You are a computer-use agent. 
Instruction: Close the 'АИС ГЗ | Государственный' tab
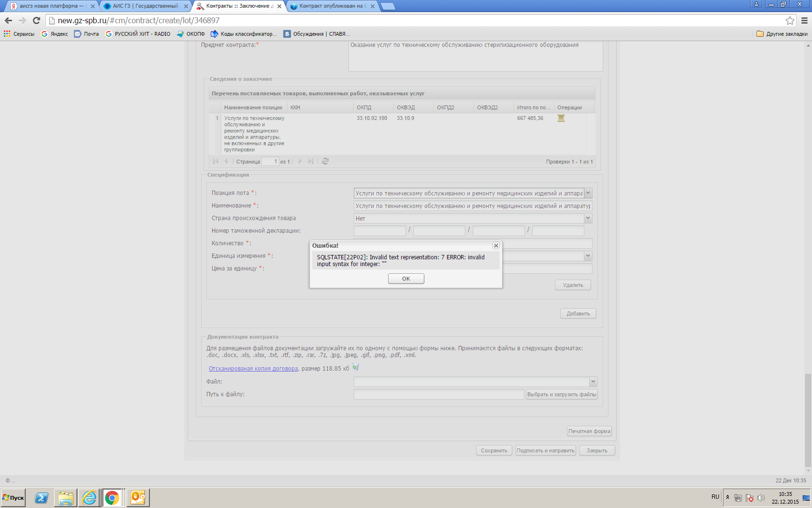click(186, 6)
